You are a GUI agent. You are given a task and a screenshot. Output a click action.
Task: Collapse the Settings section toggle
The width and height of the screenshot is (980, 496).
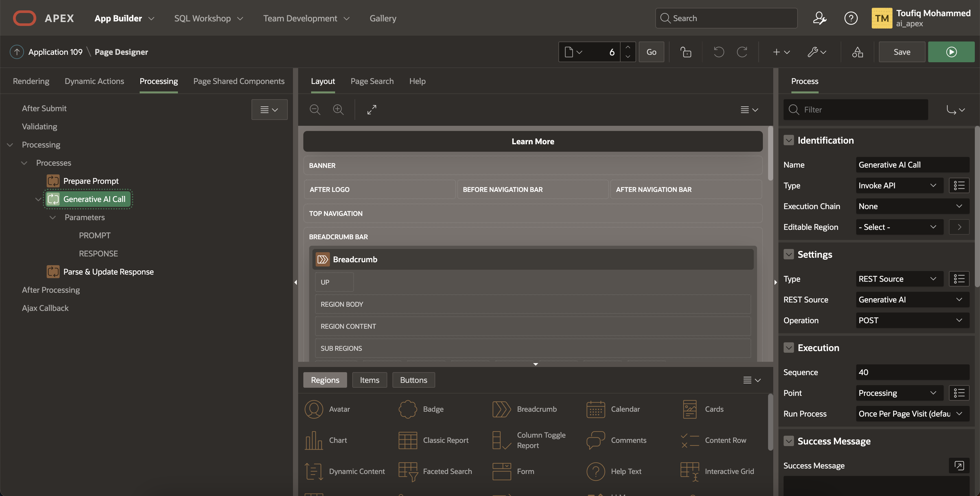[789, 254]
